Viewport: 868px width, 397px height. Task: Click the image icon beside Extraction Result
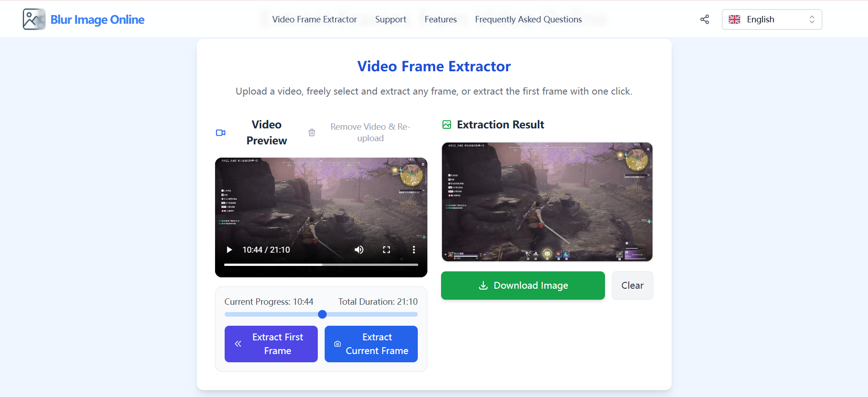447,124
